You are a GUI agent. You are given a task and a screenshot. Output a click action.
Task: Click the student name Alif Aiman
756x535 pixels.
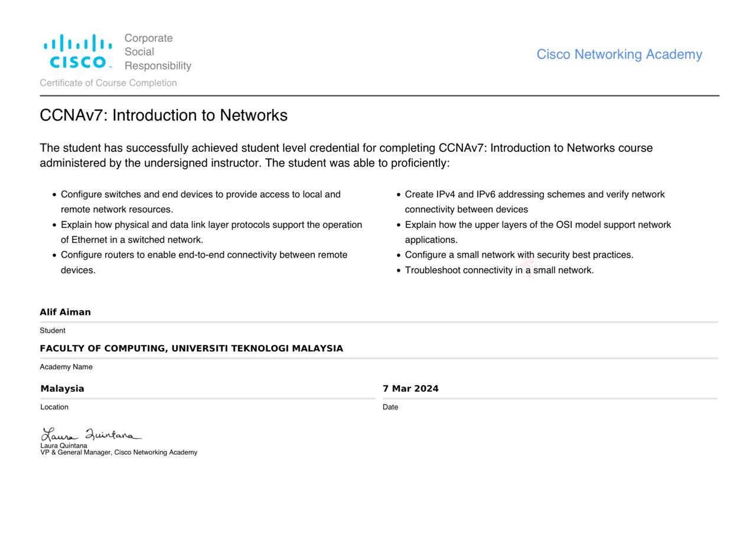(65, 312)
